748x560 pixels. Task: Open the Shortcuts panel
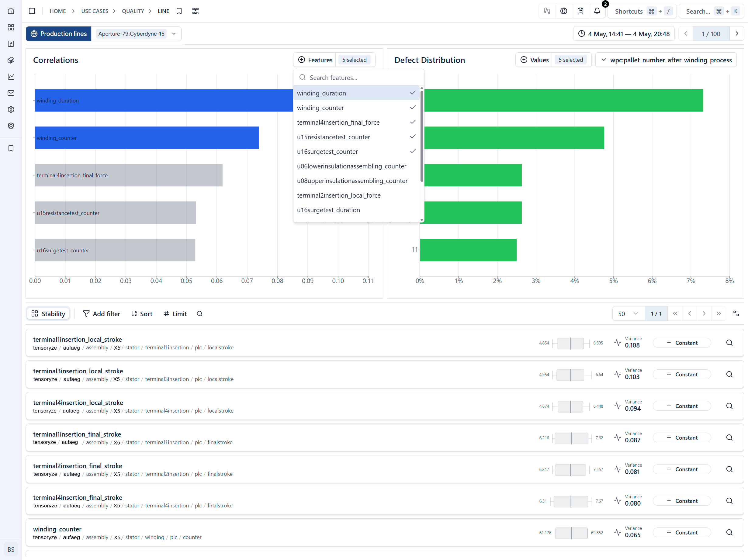click(x=642, y=11)
